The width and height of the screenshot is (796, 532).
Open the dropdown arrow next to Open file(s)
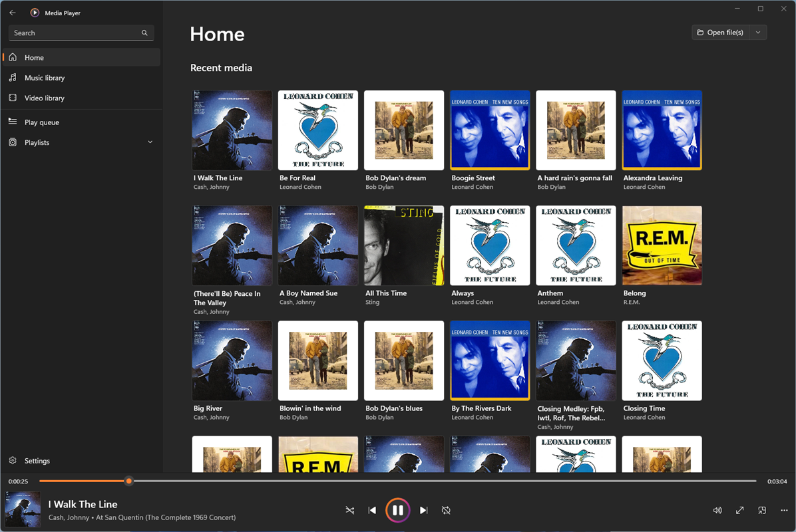758,33
